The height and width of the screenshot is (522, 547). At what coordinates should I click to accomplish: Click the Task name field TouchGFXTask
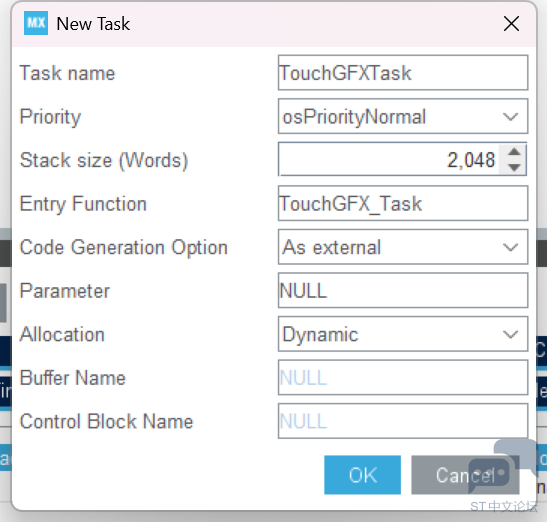coord(403,73)
